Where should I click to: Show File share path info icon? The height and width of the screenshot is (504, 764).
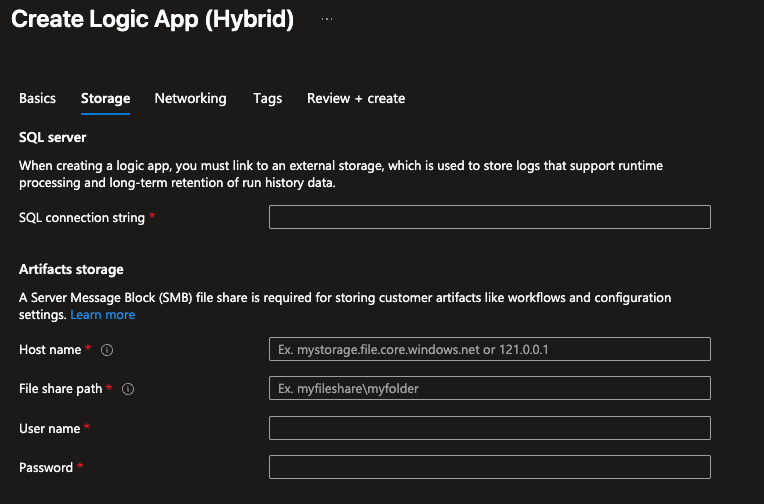[x=128, y=389]
